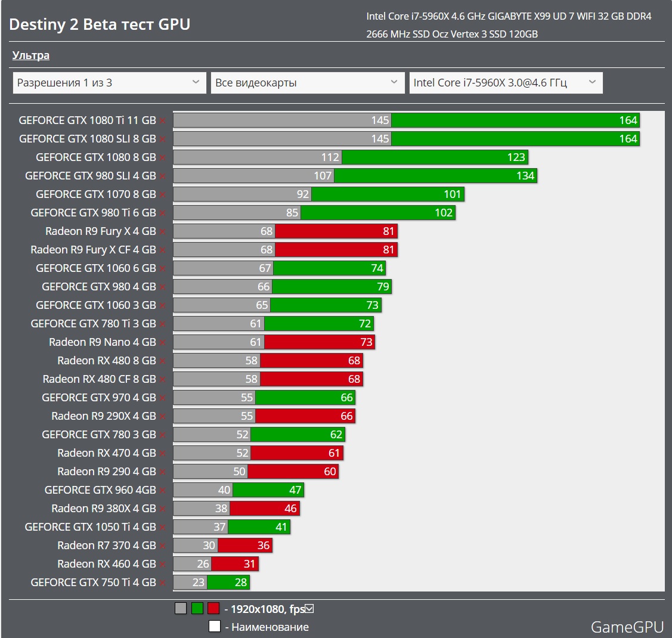Click the Destiny 2 Beta тест GPU title

point(100,24)
